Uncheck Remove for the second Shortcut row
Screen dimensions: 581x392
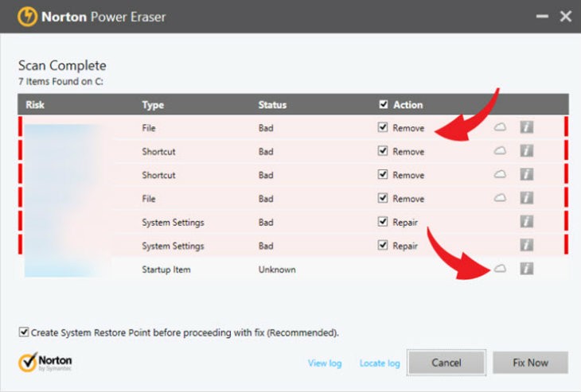[383, 174]
